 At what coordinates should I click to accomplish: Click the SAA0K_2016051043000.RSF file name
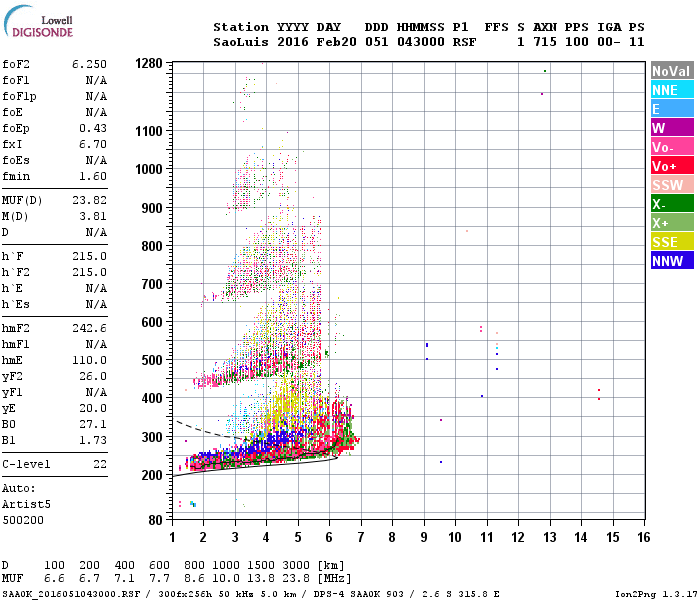pos(71,594)
